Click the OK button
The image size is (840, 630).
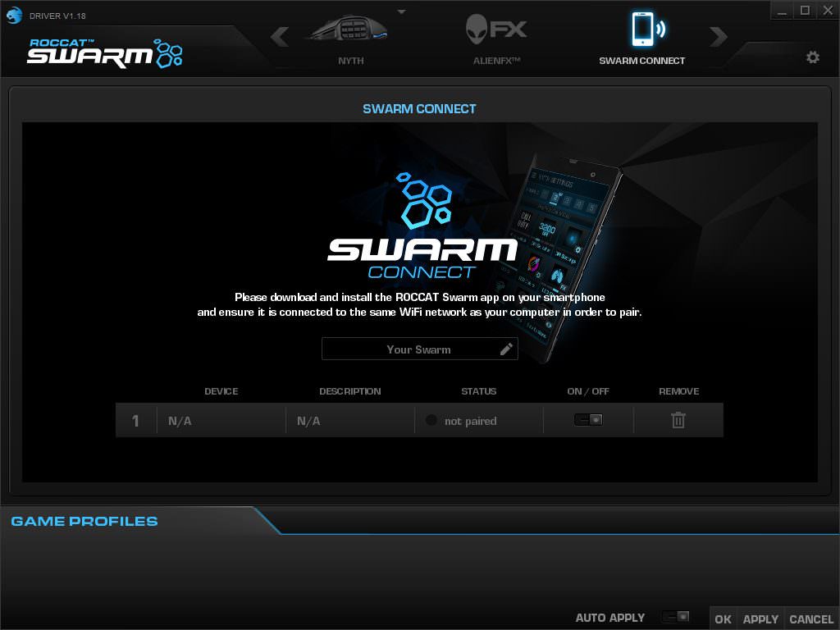[x=723, y=619]
